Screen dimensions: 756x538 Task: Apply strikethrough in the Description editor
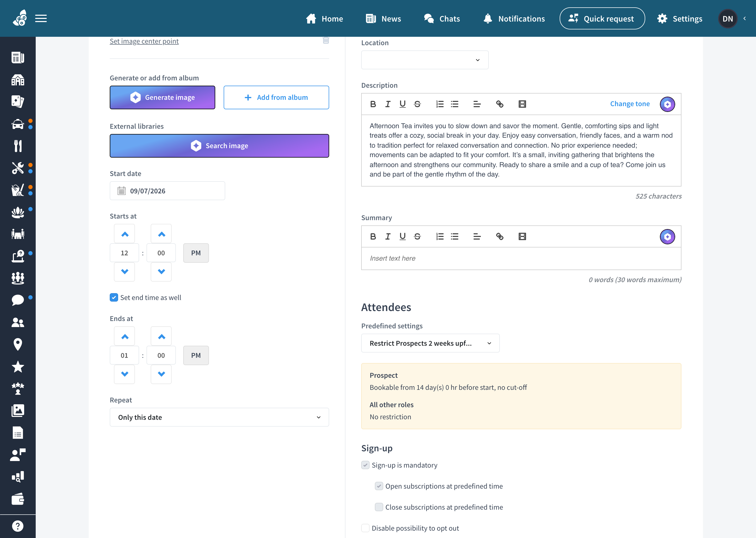coord(417,104)
